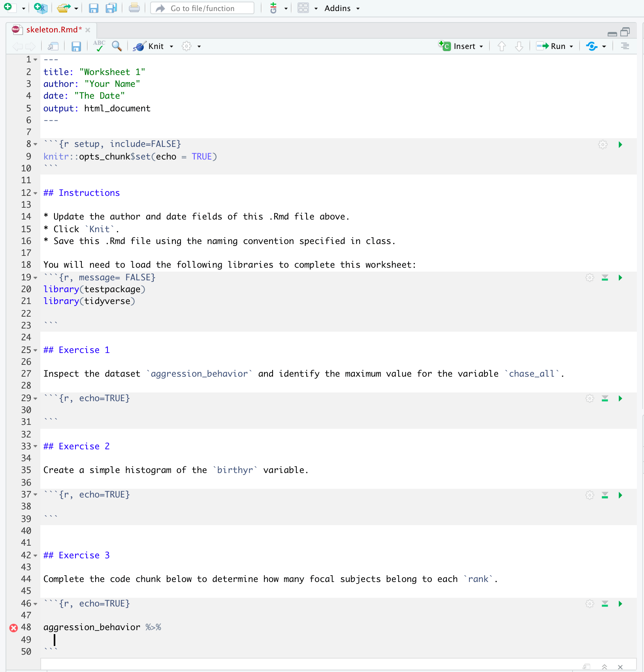The width and height of the screenshot is (644, 672).
Task: Click the show document outline icon
Action: click(625, 46)
